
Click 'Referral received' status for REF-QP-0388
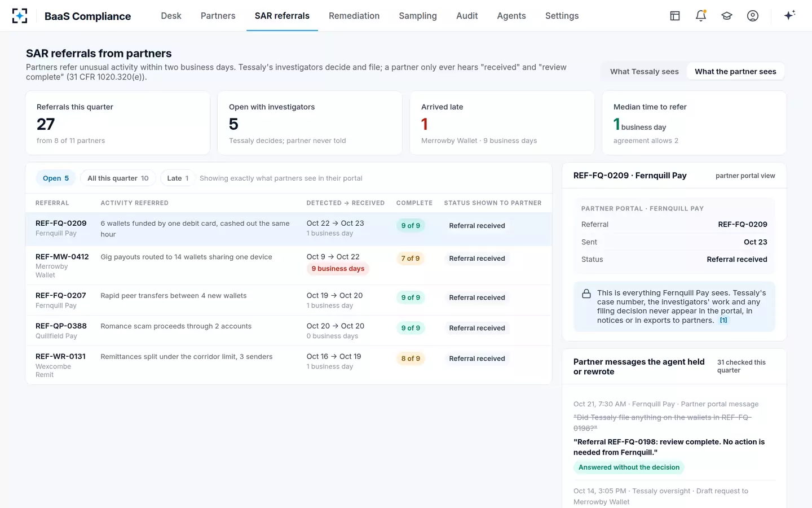(477, 328)
